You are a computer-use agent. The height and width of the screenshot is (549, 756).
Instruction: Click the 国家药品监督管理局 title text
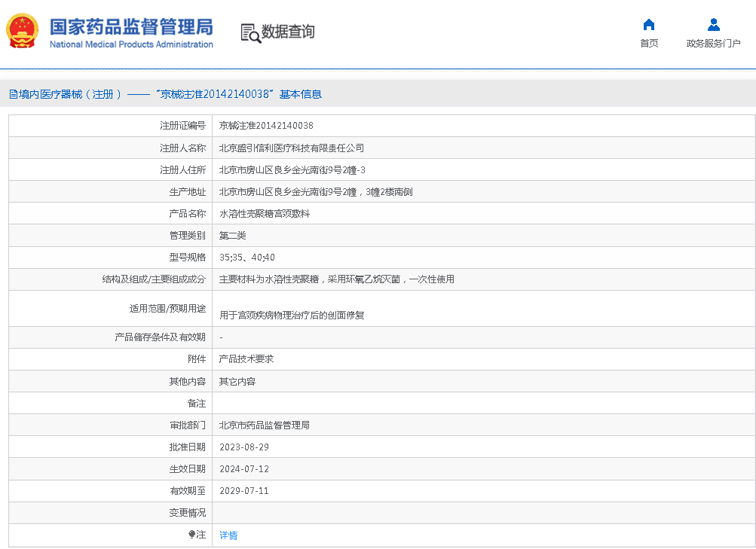click(x=131, y=26)
